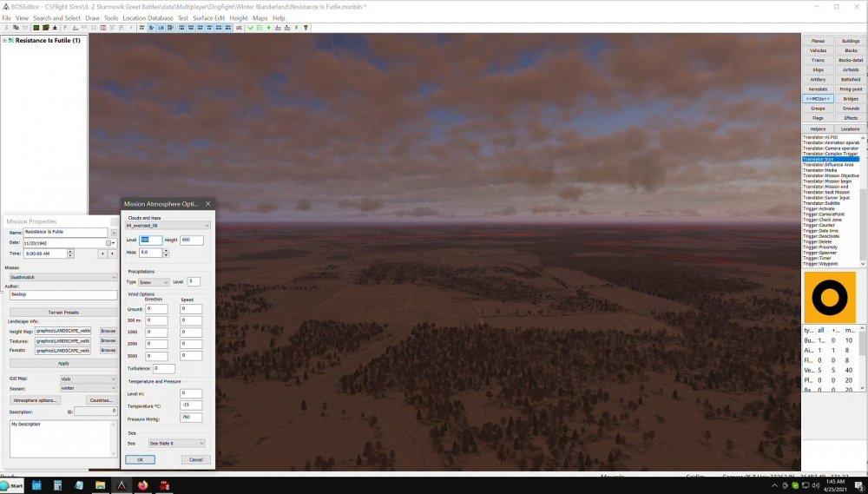The width and height of the screenshot is (868, 494).
Task: Click the Terrain Presets button
Action: click(63, 312)
